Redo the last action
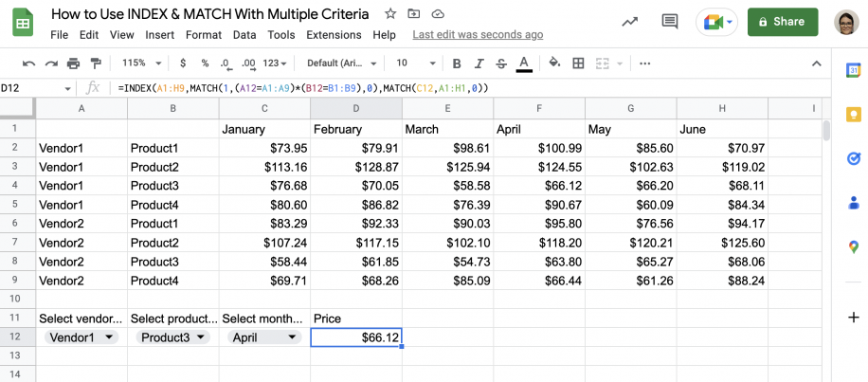The image size is (868, 382). click(x=51, y=64)
